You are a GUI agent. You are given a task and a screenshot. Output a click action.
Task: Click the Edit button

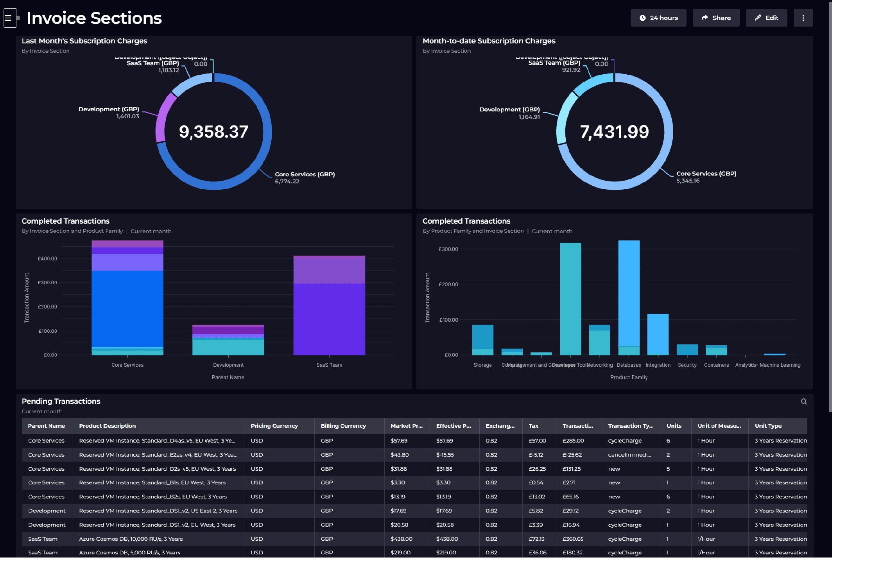click(x=766, y=18)
